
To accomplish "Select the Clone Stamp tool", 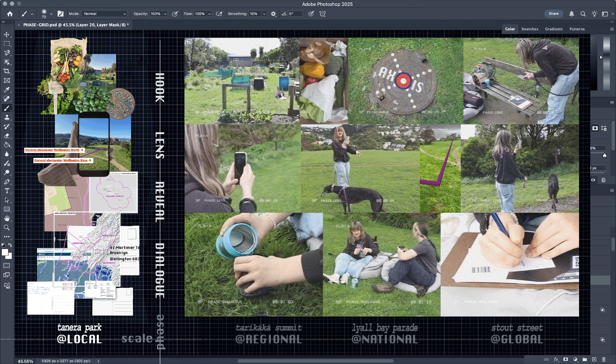I will point(7,117).
